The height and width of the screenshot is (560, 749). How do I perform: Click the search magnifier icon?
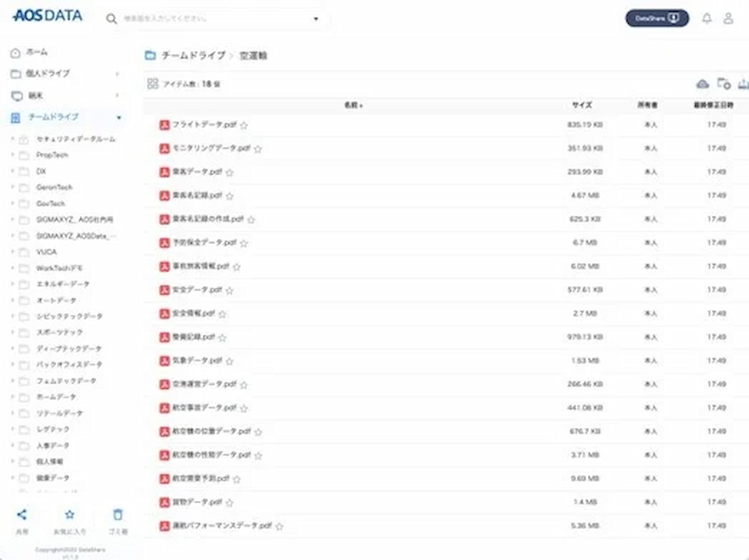112,19
